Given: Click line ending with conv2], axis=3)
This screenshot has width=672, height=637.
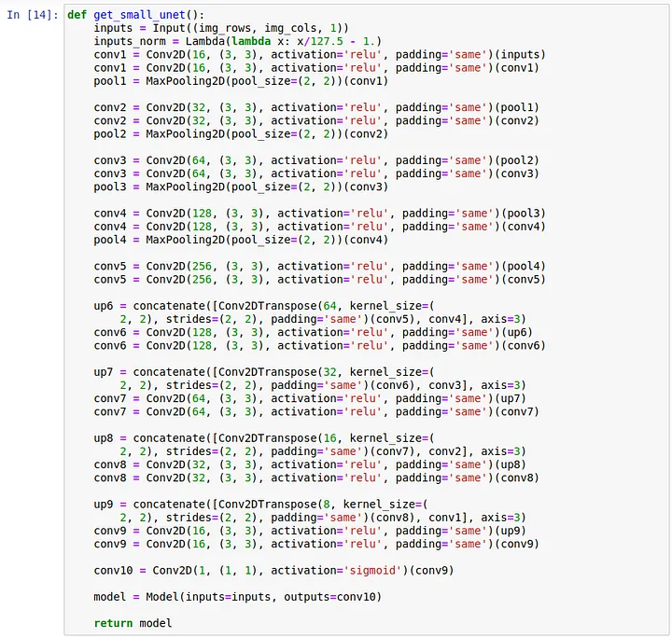Looking at the screenshot, I should [x=323, y=451].
